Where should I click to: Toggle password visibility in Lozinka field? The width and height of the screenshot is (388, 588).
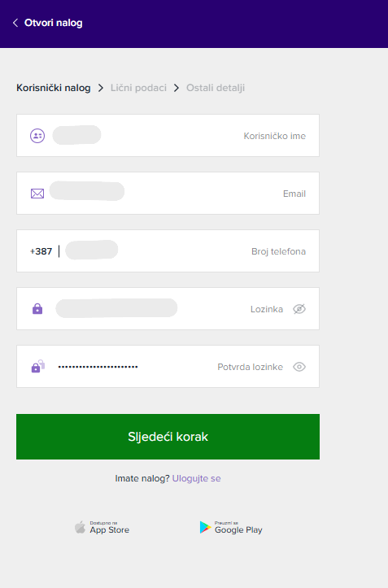tap(299, 309)
